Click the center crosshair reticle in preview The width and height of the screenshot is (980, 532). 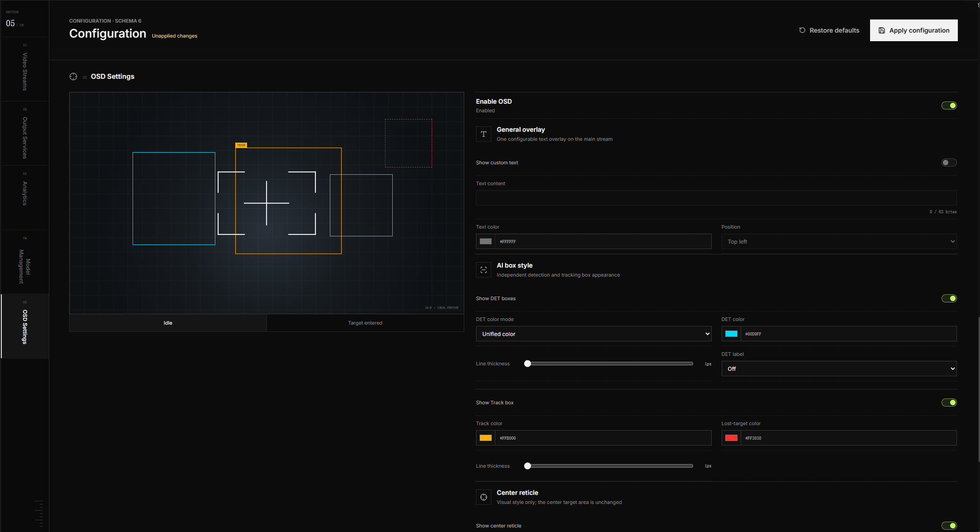[266, 203]
